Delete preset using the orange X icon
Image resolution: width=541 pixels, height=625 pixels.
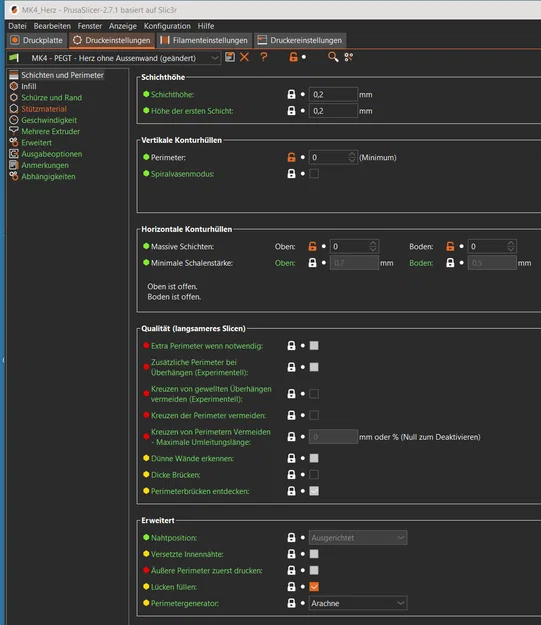click(244, 57)
